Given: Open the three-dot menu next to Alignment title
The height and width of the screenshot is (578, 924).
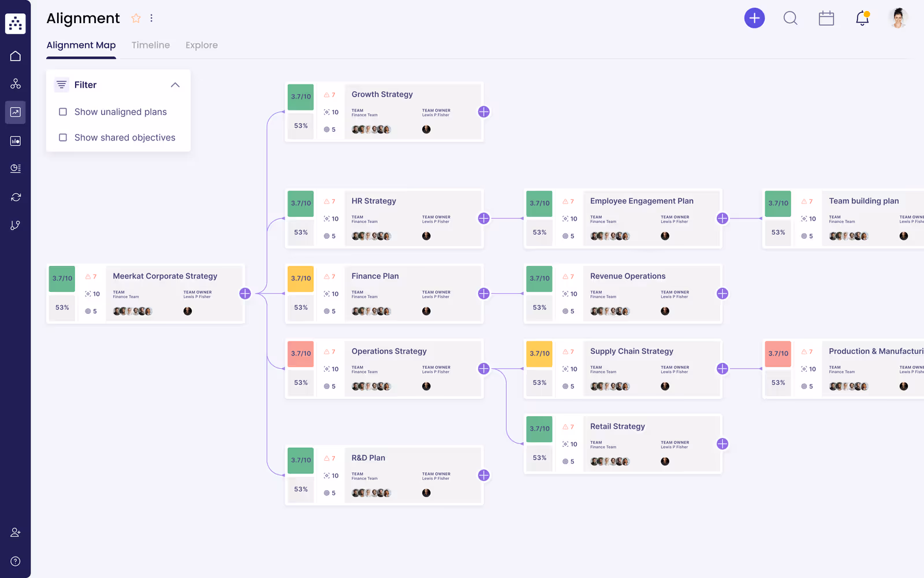Looking at the screenshot, I should point(151,18).
